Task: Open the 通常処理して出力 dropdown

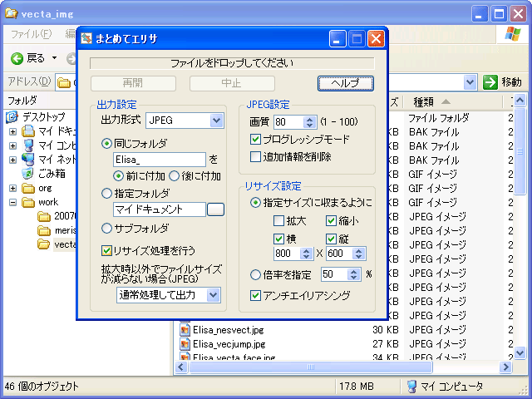Action: tap(213, 295)
